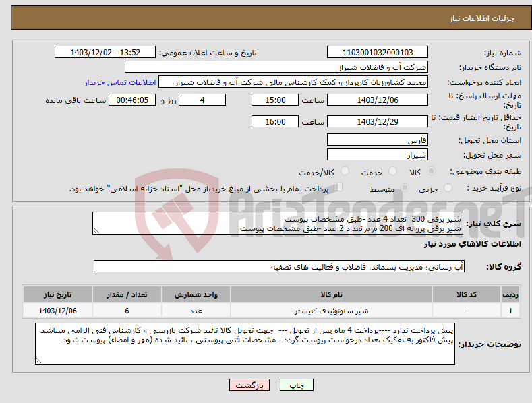Click the شرح کلی نیاز label
Screen dimensions: 532x403
point(494,224)
